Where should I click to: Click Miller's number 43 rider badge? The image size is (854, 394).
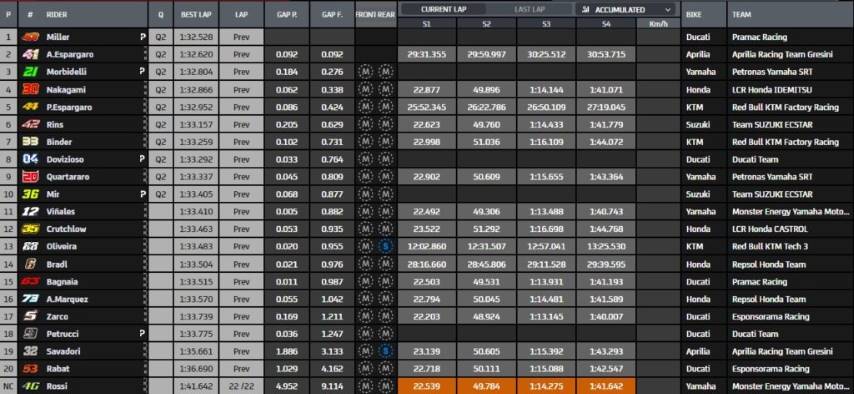coord(30,37)
